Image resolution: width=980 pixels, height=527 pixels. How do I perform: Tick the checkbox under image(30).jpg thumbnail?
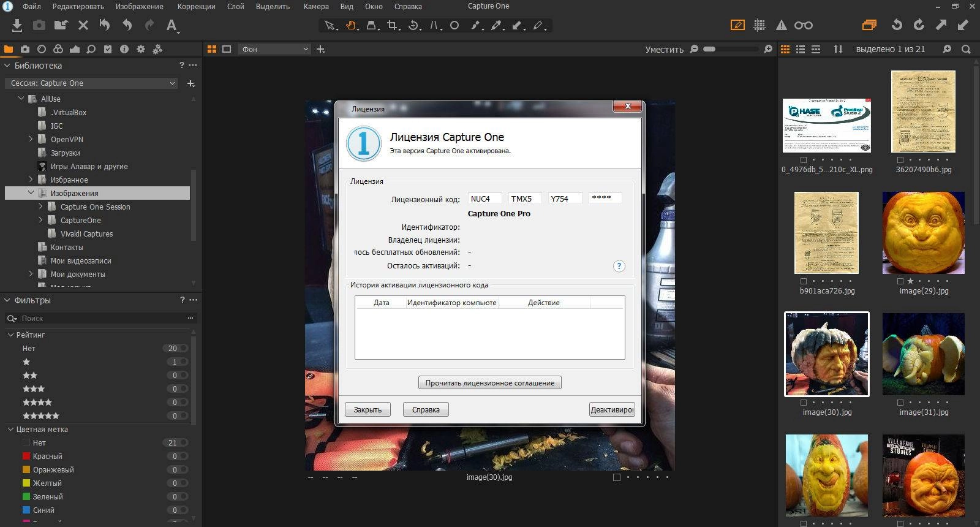pos(804,403)
